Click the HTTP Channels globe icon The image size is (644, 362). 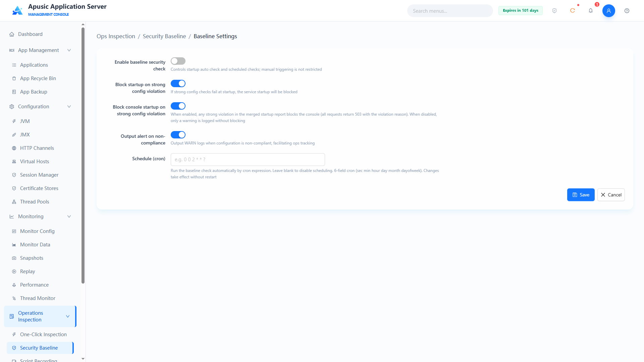(14, 148)
